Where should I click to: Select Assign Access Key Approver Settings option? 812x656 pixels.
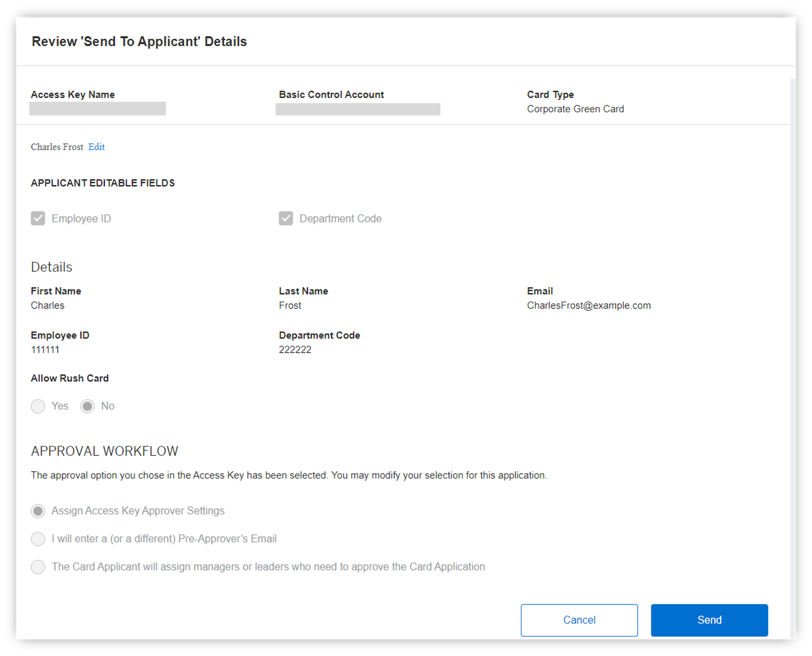coord(38,511)
